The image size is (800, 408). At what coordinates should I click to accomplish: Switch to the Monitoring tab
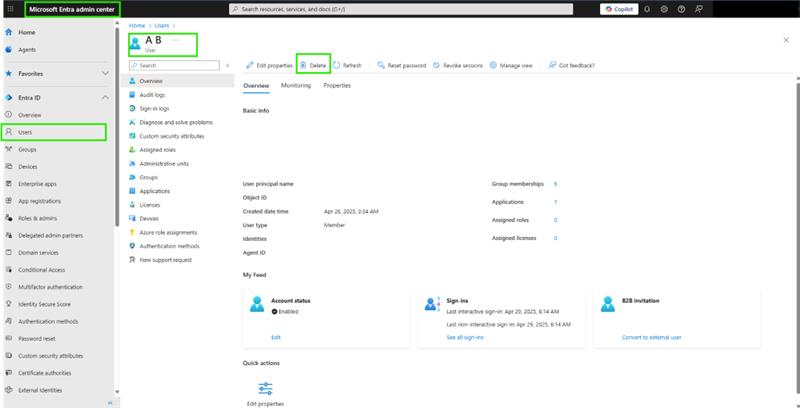(296, 86)
